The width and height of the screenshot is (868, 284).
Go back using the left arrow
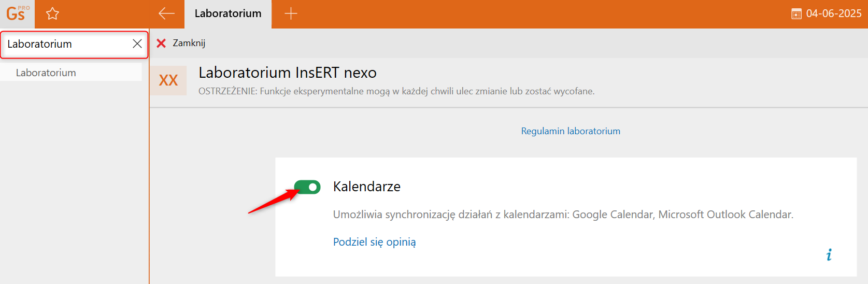click(166, 13)
